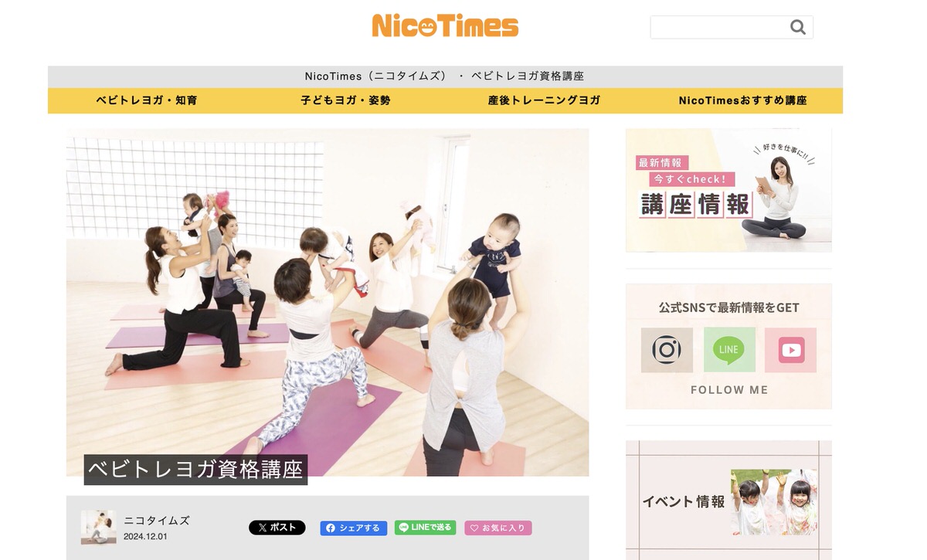927x560 pixels.
Task: Open the ベビトレヨガ・知育 menu
Action: (x=146, y=100)
